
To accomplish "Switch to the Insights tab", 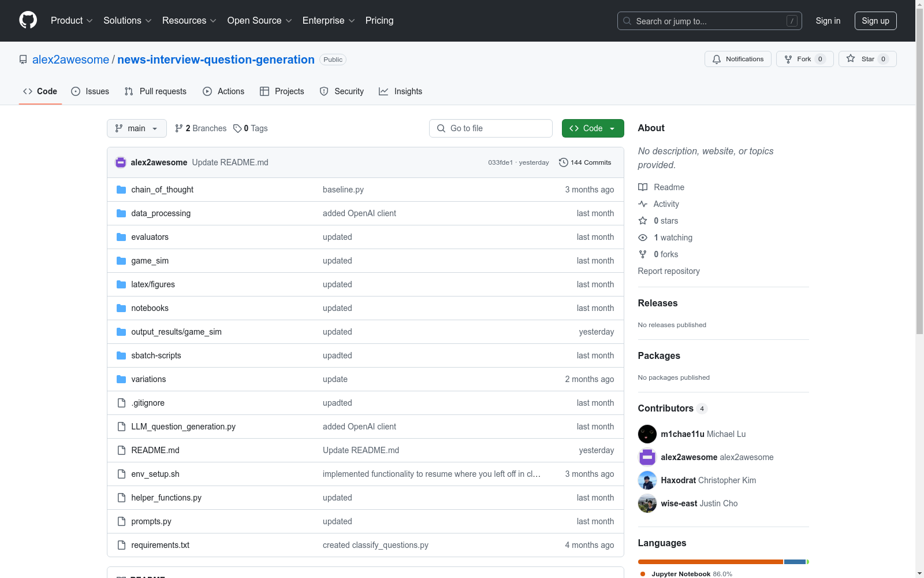I will [x=401, y=91].
